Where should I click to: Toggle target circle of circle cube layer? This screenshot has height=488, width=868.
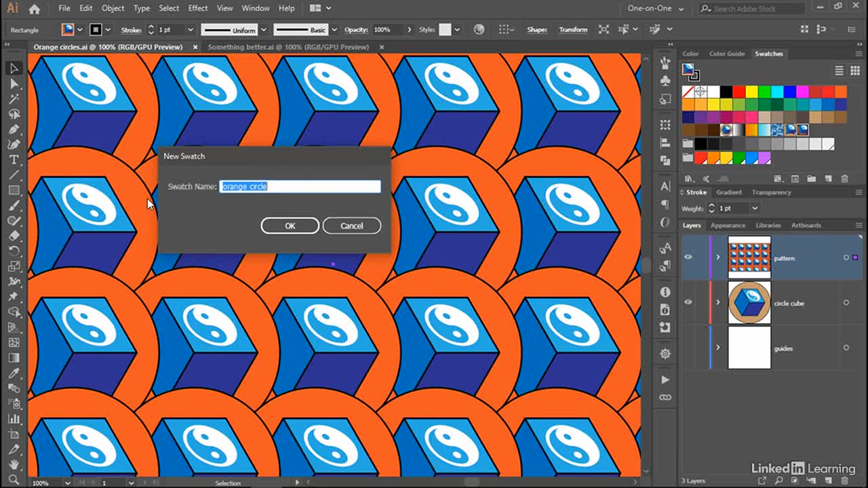click(846, 302)
